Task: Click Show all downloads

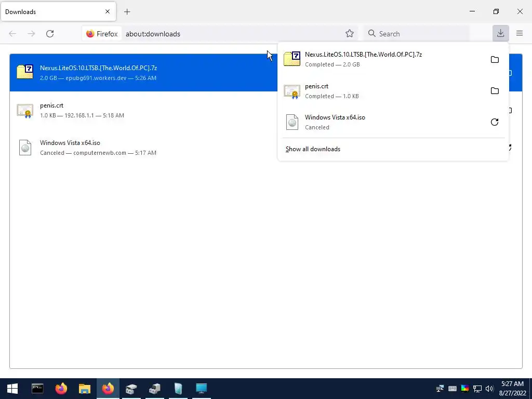Action: 313,149
